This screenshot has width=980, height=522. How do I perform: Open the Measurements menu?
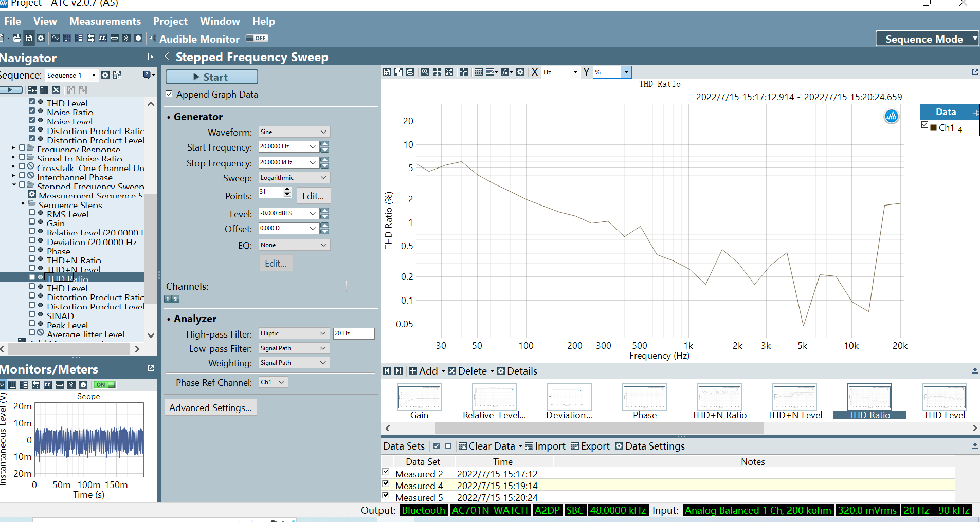click(x=105, y=21)
